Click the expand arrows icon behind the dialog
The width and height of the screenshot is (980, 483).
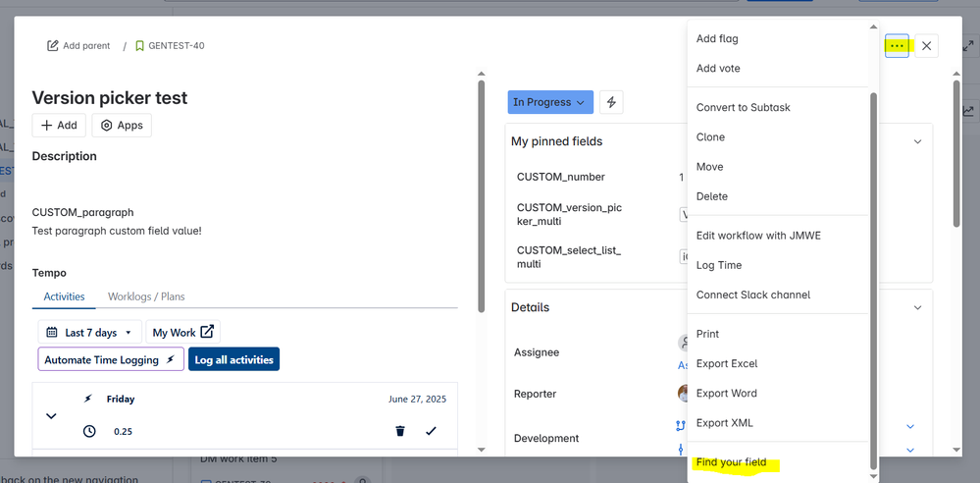pyautogui.click(x=968, y=46)
